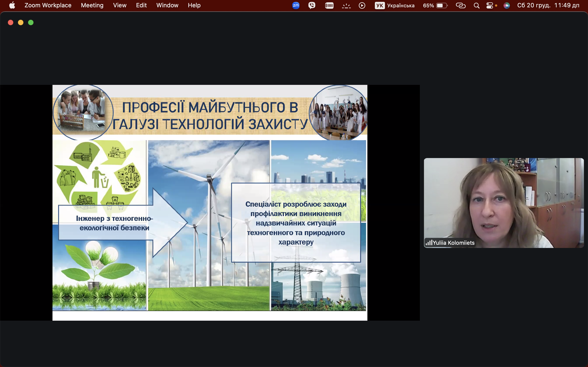Image resolution: width=588 pixels, height=367 pixels.
Task: Click the Now Playing play icon
Action: (x=362, y=5)
